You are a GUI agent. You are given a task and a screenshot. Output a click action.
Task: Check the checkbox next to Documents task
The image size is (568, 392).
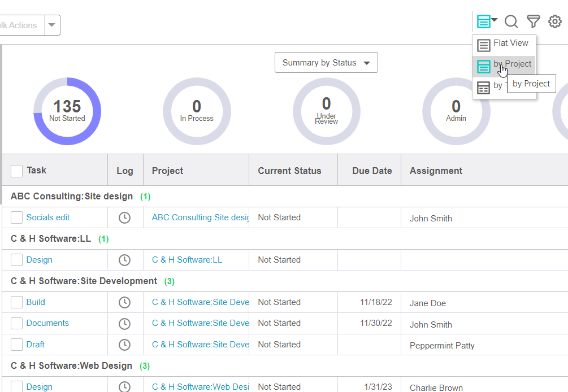[x=16, y=323]
